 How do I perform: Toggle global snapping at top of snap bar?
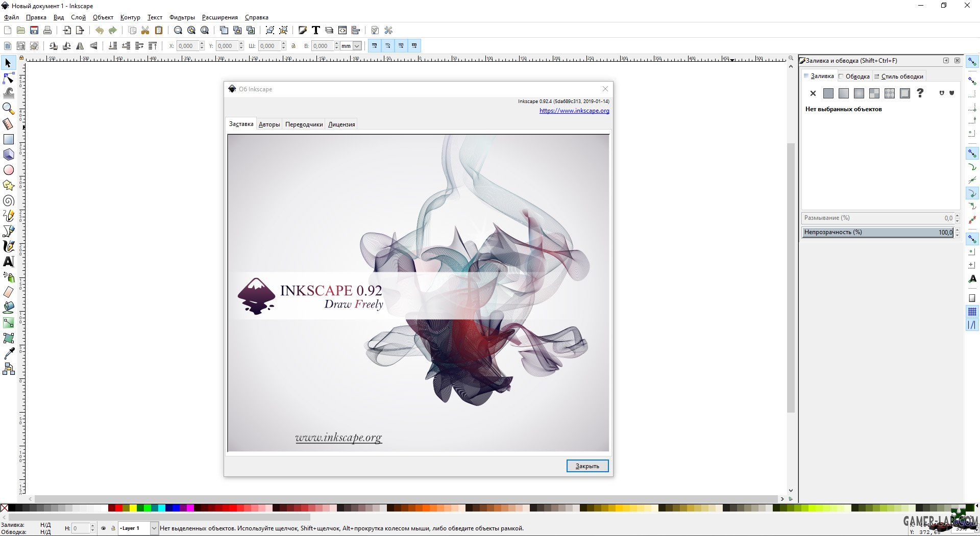tap(972, 62)
